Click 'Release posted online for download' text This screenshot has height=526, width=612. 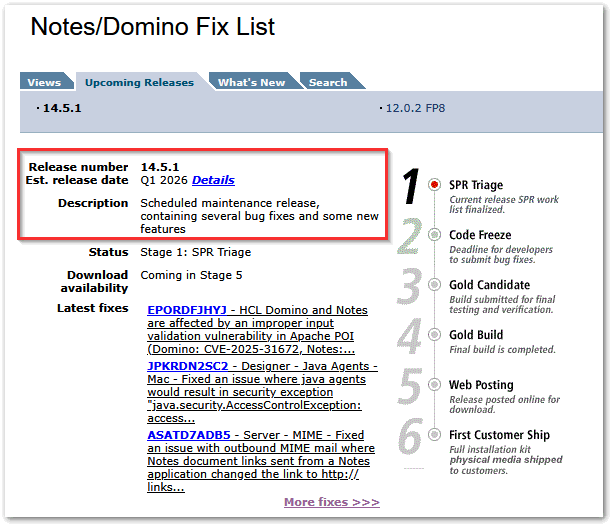click(x=504, y=404)
